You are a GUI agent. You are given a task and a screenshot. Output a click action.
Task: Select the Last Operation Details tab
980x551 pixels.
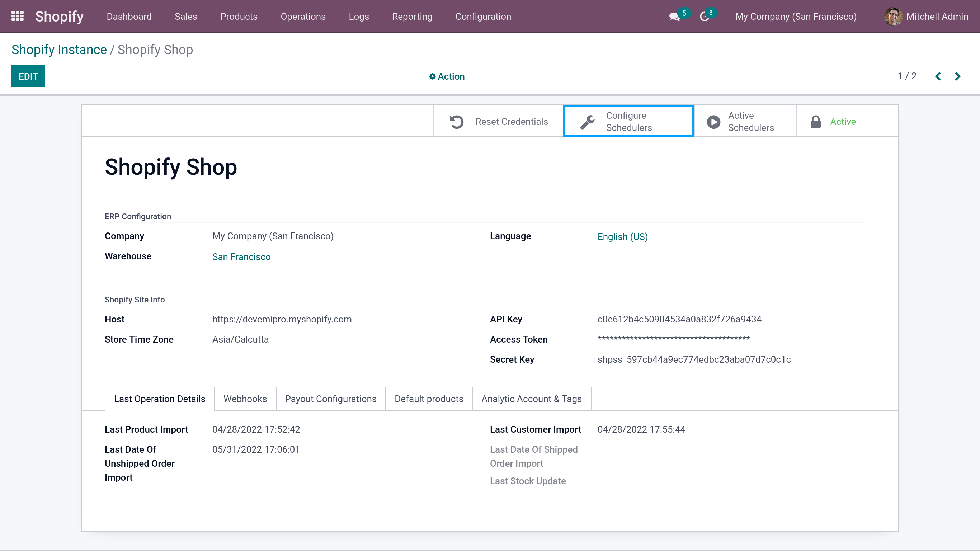(x=159, y=399)
